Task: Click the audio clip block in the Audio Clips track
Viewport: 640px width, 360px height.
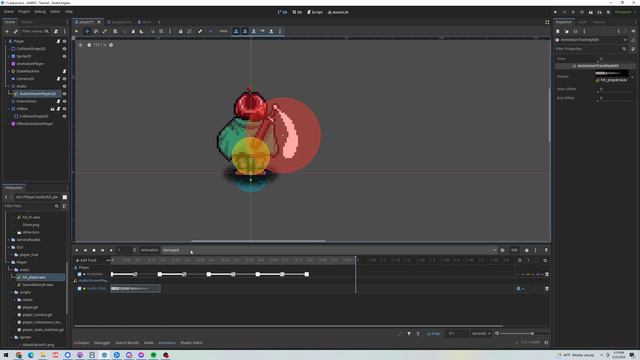Action: pyautogui.click(x=135, y=289)
